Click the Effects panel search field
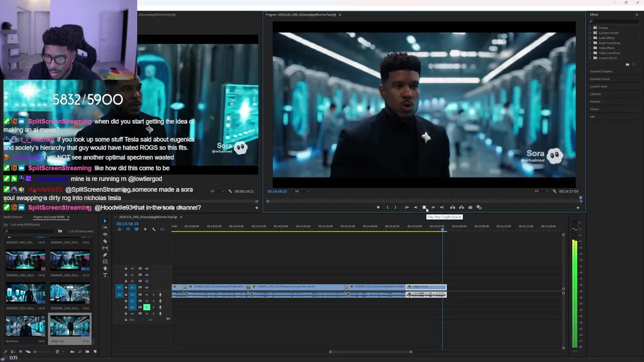Screen dimensions: 644x362 [614, 21]
